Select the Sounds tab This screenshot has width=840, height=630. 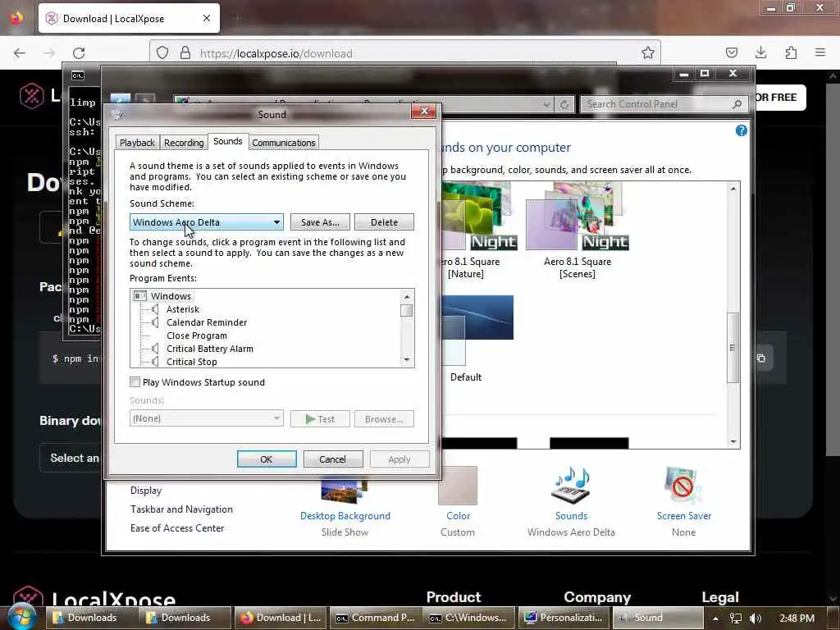click(228, 141)
